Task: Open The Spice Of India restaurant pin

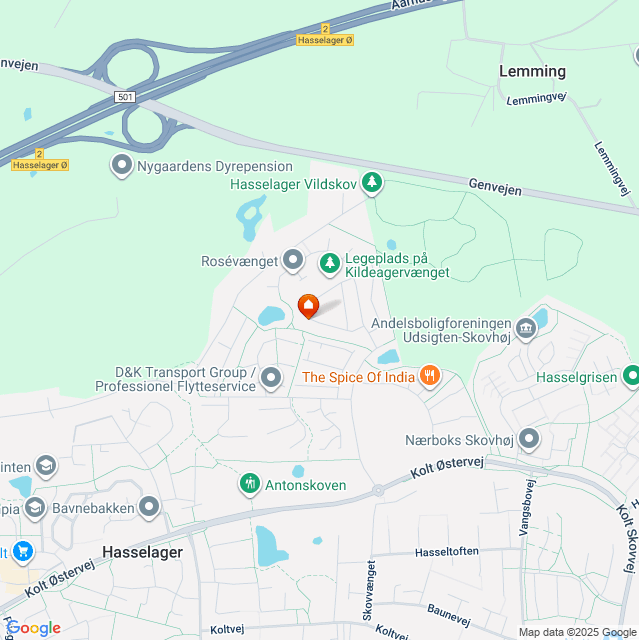Action: coord(430,376)
